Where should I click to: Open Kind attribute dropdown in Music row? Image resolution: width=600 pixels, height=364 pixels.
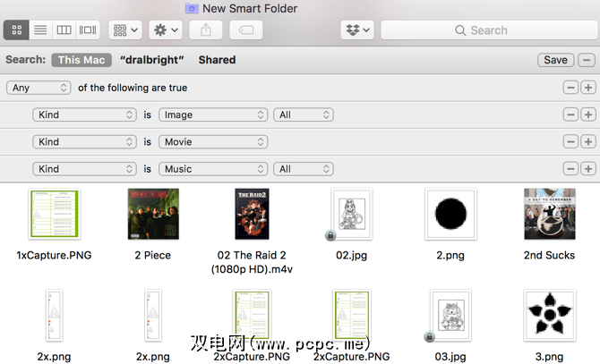[84, 169]
